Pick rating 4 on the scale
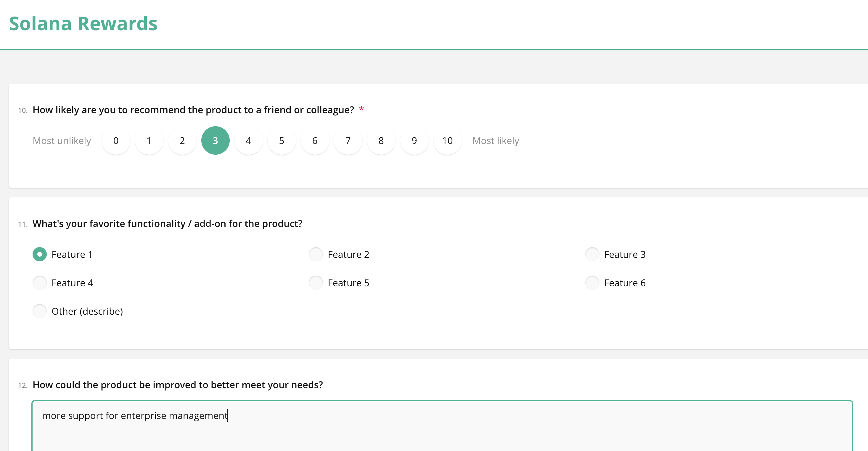The width and height of the screenshot is (868, 451). pyautogui.click(x=248, y=141)
